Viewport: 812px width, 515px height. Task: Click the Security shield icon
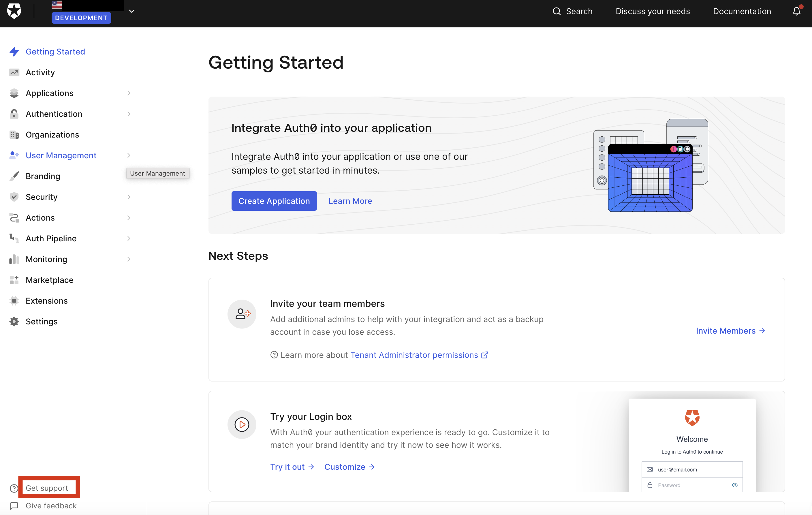14,197
